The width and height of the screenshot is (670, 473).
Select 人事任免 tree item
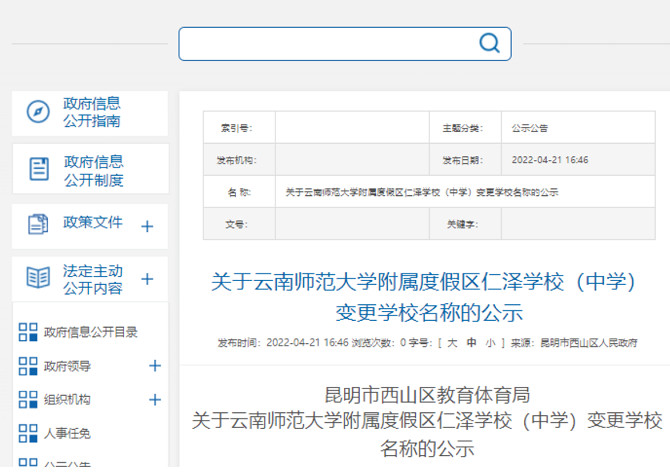coord(67,433)
